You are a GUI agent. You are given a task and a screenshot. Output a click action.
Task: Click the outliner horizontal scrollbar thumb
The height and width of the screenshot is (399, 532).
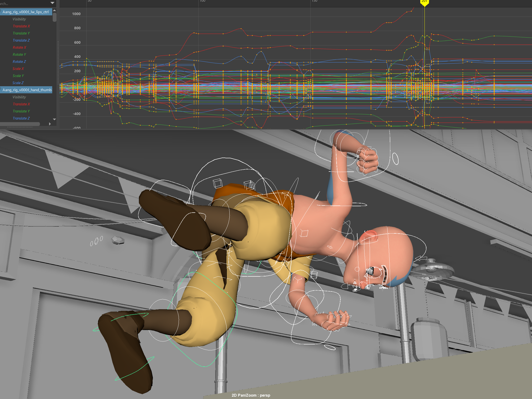point(20,124)
